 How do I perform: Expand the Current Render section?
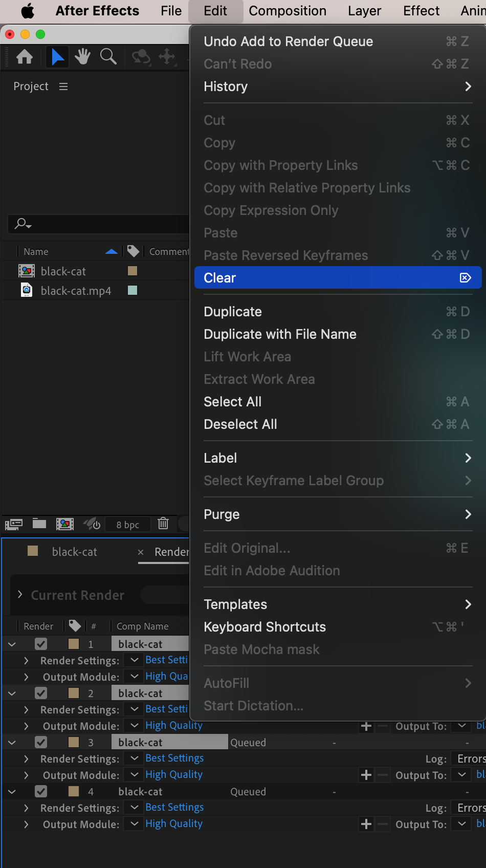tap(20, 595)
